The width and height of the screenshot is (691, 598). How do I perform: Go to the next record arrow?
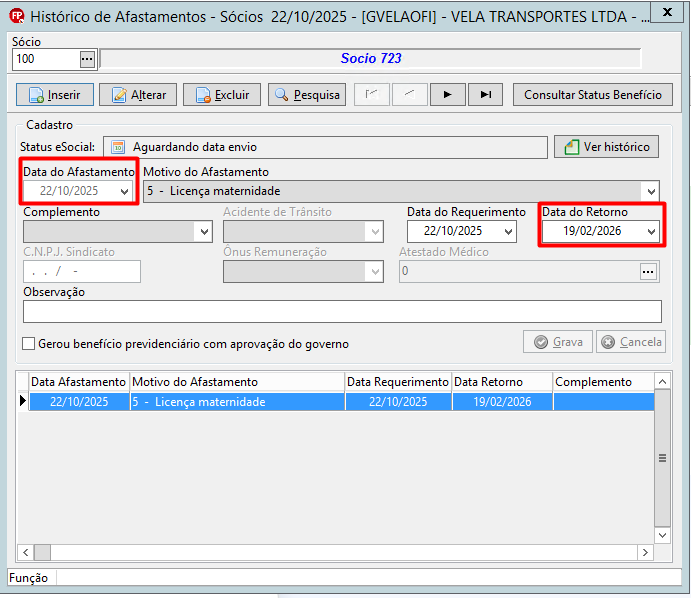[448, 94]
